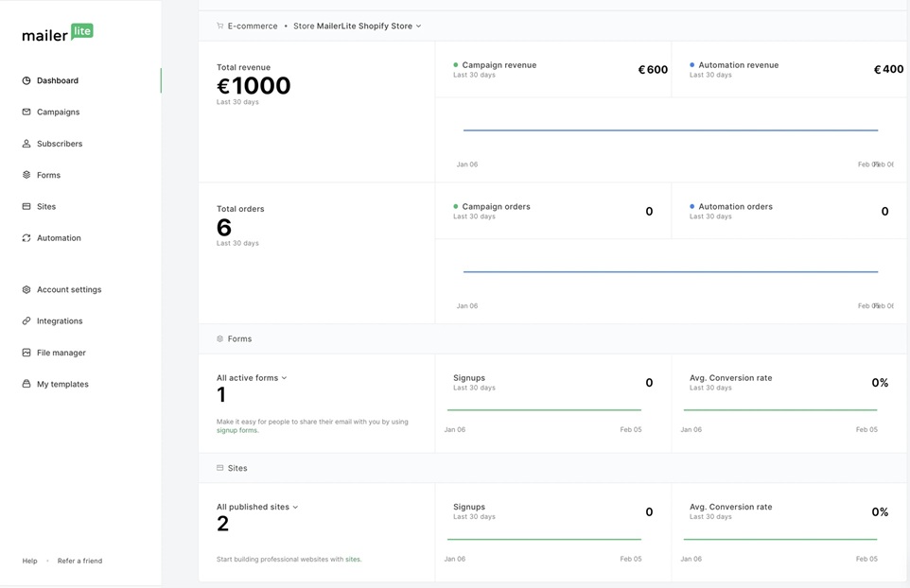Click the Sites Avg. Conversion rate sparkline
The image size is (910, 588).
(x=780, y=539)
